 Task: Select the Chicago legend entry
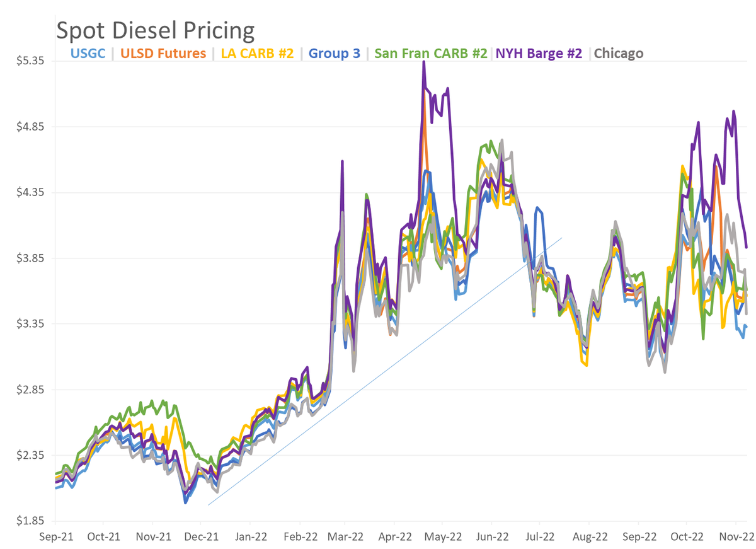point(619,54)
